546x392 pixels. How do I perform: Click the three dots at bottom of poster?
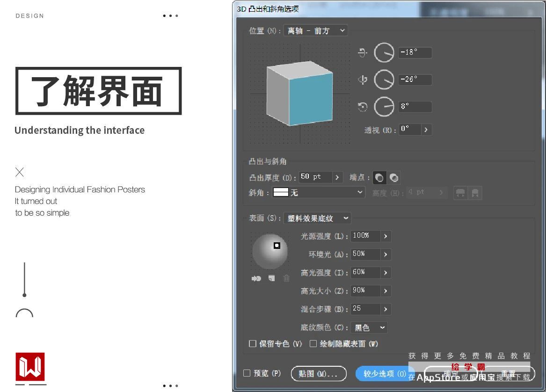coord(171,386)
